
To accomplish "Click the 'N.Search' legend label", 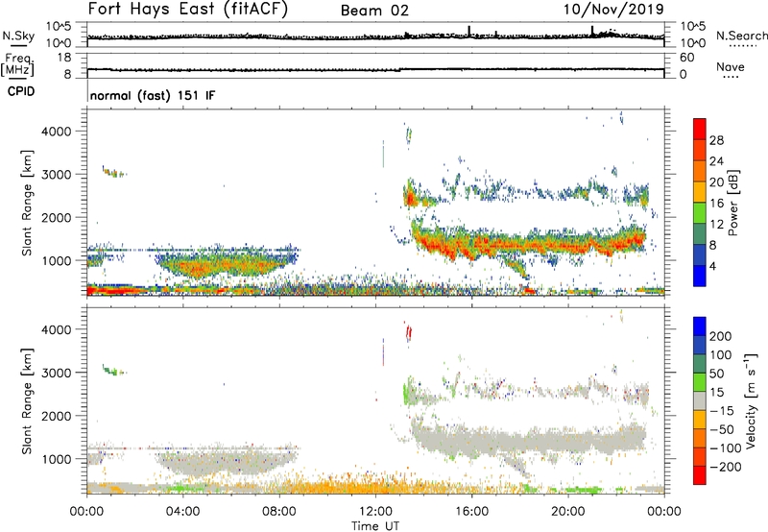I will coord(741,36).
